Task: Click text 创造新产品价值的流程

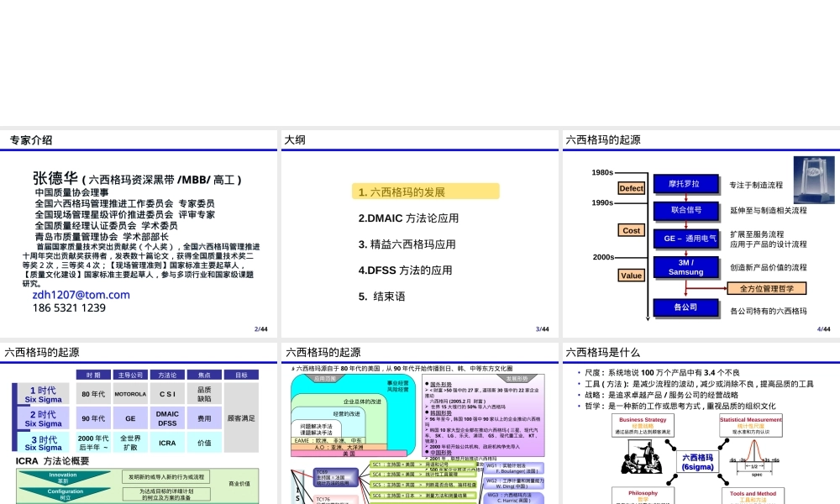Action: (x=769, y=267)
